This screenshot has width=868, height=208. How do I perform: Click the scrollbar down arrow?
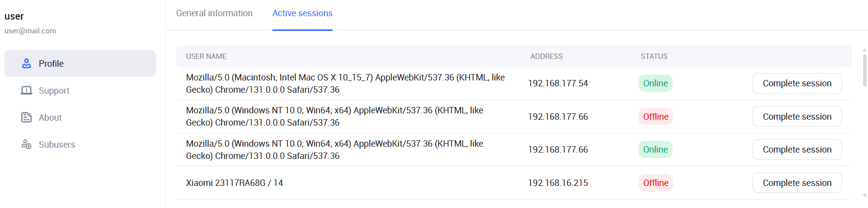[865, 195]
